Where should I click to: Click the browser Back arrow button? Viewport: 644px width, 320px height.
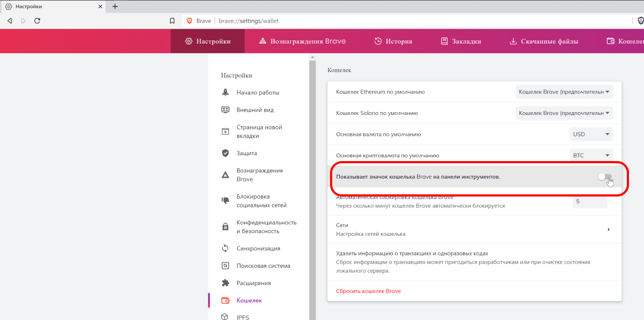tap(10, 21)
